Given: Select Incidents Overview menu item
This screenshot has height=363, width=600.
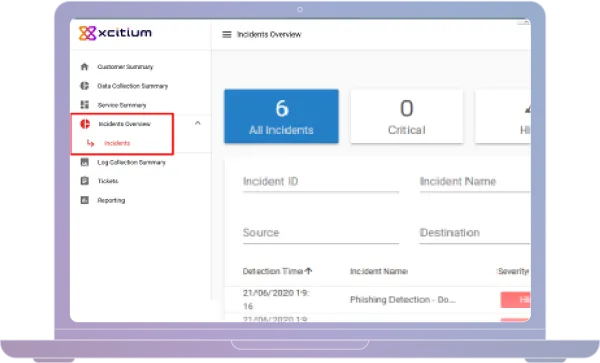Looking at the screenshot, I should point(124,124).
